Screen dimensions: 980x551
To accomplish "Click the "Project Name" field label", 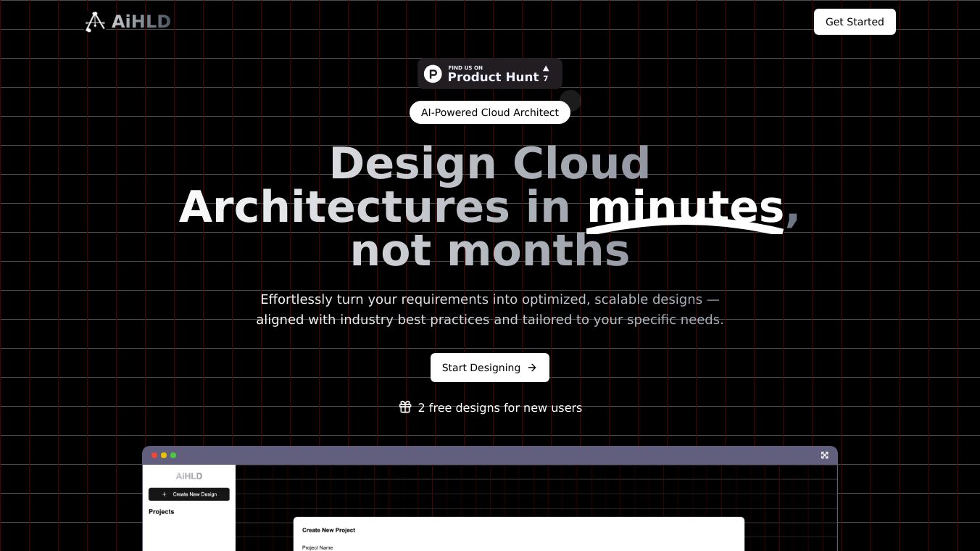I will pos(317,547).
